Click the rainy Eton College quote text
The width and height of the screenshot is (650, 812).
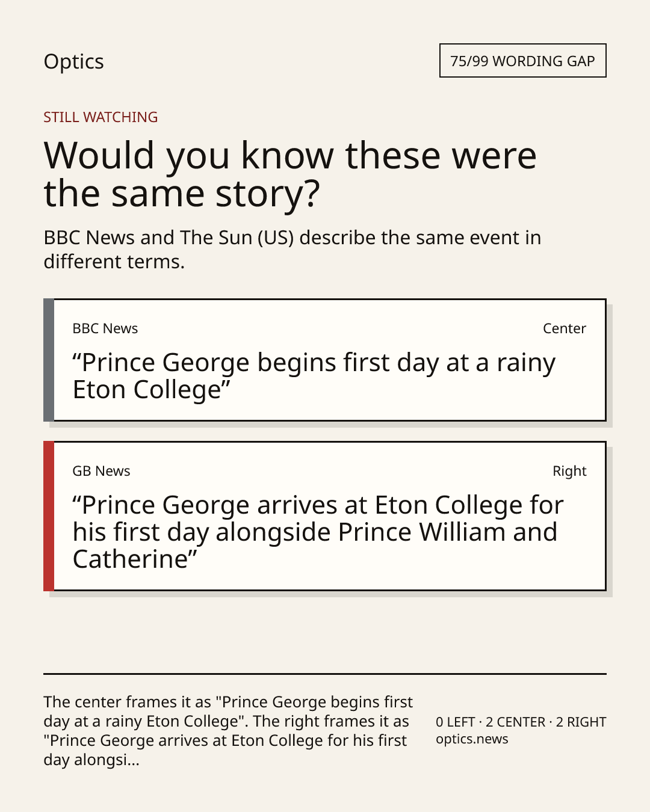pyautogui.click(x=314, y=376)
